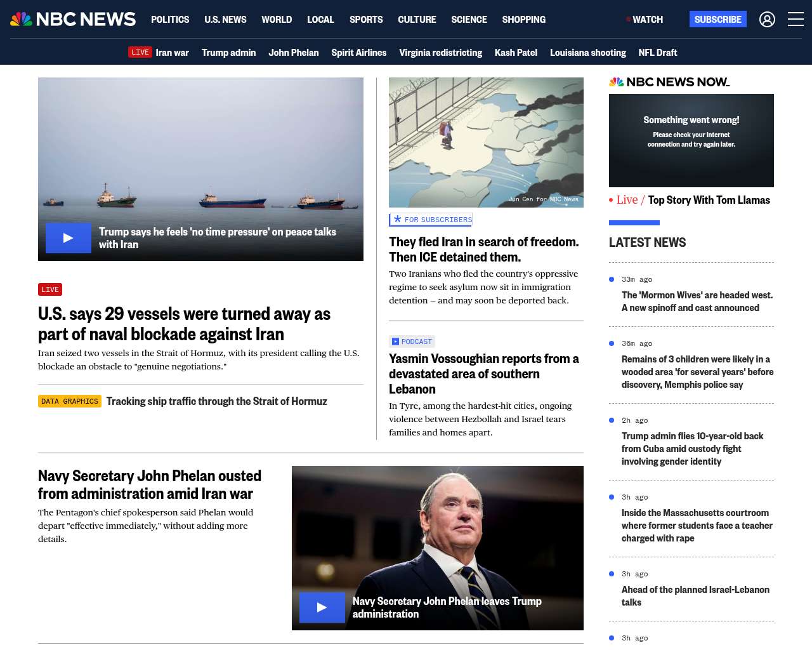Click the red LIVE badge beside Iran war

(x=140, y=52)
